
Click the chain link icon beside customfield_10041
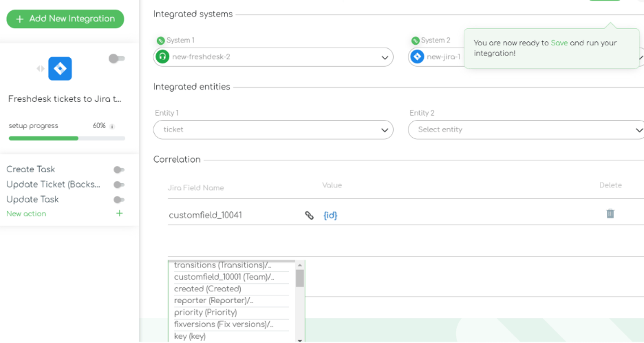pyautogui.click(x=309, y=216)
